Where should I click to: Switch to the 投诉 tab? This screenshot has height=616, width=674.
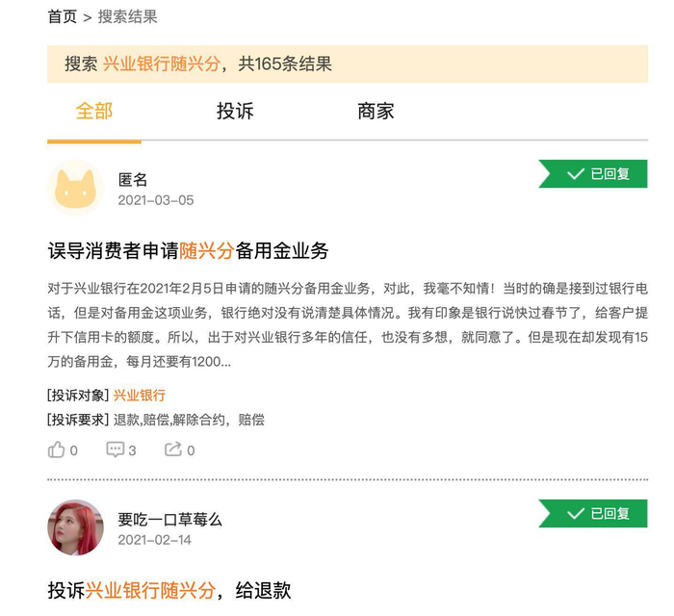pyautogui.click(x=235, y=112)
